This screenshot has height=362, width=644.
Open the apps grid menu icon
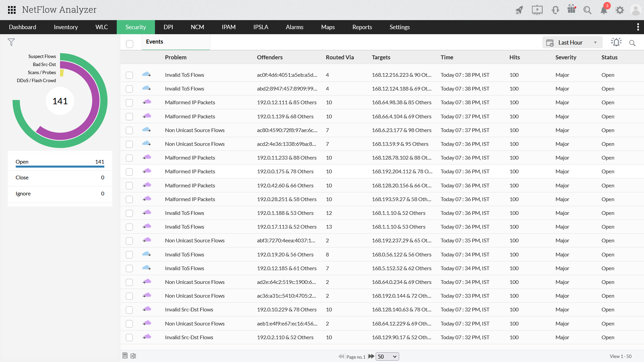[12, 10]
